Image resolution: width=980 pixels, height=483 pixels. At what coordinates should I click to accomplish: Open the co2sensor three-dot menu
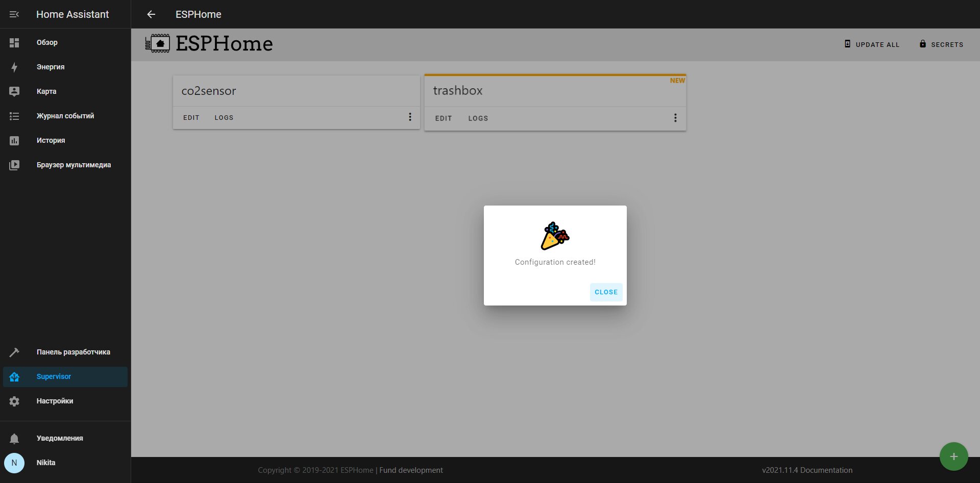410,117
